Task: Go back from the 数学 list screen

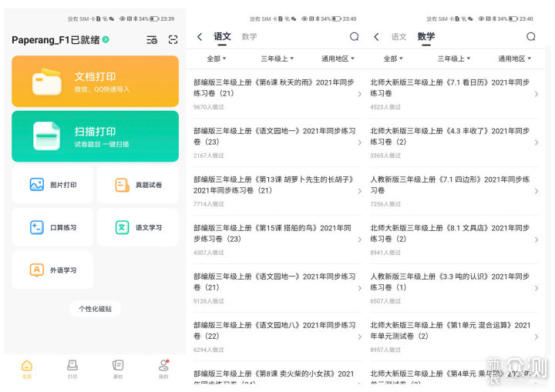Action: point(376,37)
